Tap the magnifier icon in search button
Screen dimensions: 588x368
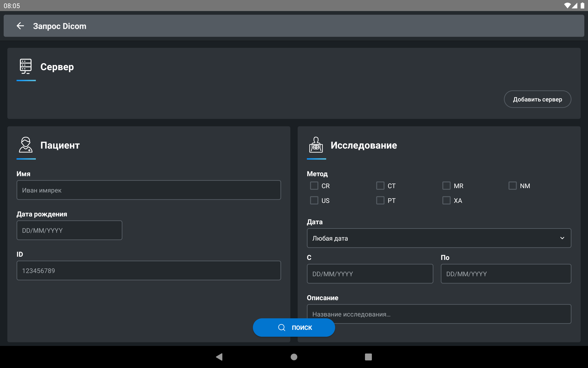coord(281,327)
